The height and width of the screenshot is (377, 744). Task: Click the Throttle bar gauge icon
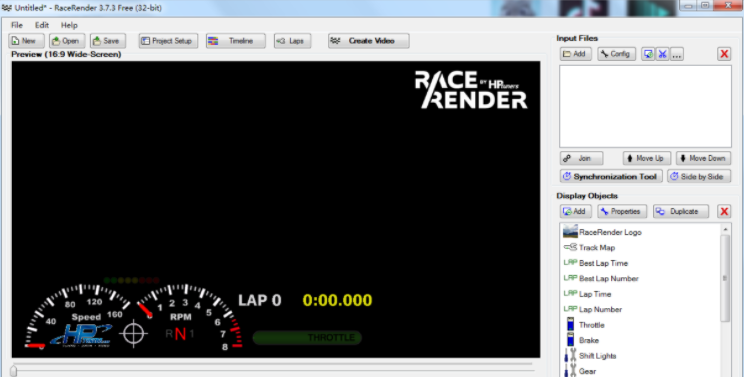pyautogui.click(x=570, y=324)
